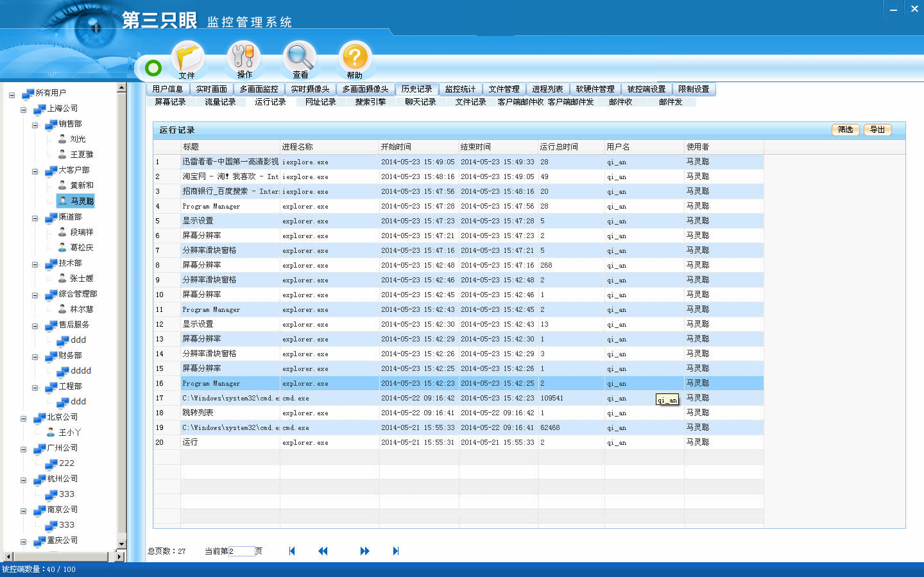
Task: Collapse the 重庆公司 node
Action: [x=23, y=542]
